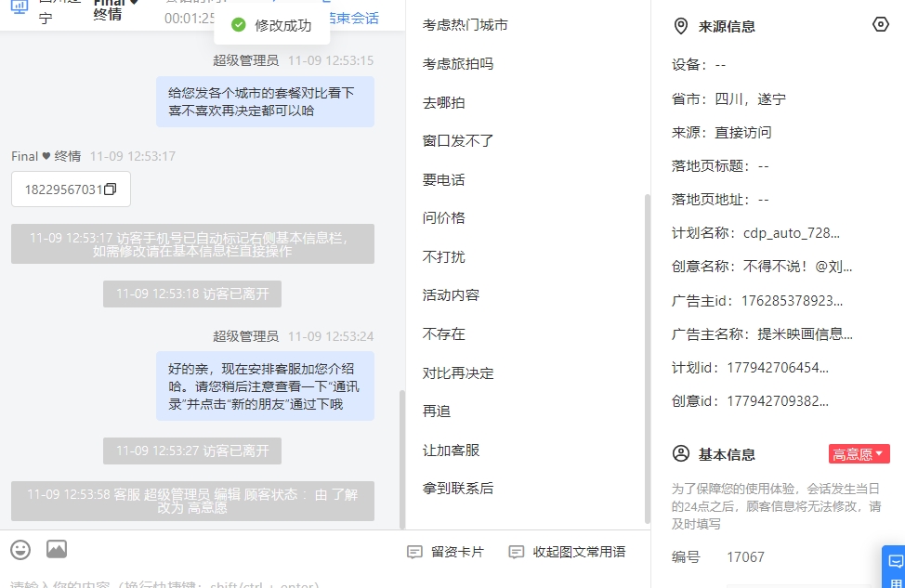Click system note 12:53:18 访客已离开
This screenshot has height=588, width=905.
click(192, 294)
